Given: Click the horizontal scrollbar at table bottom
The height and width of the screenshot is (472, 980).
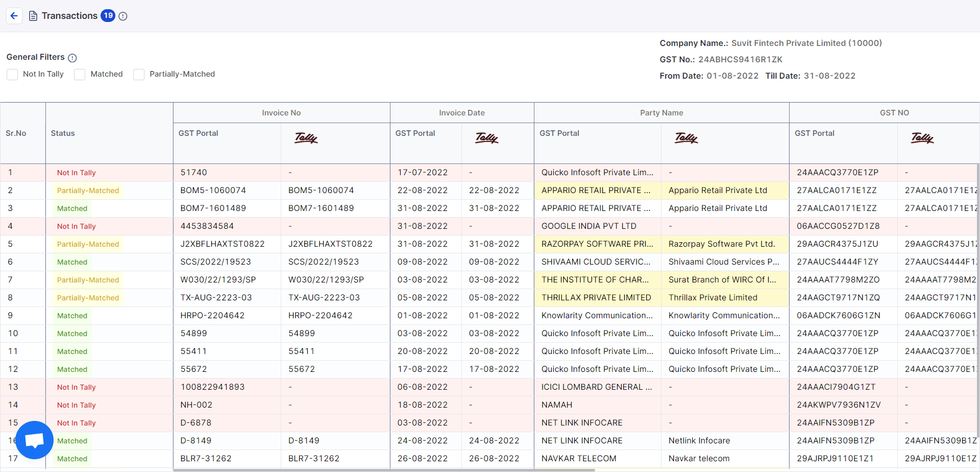Looking at the screenshot, I should [384, 470].
